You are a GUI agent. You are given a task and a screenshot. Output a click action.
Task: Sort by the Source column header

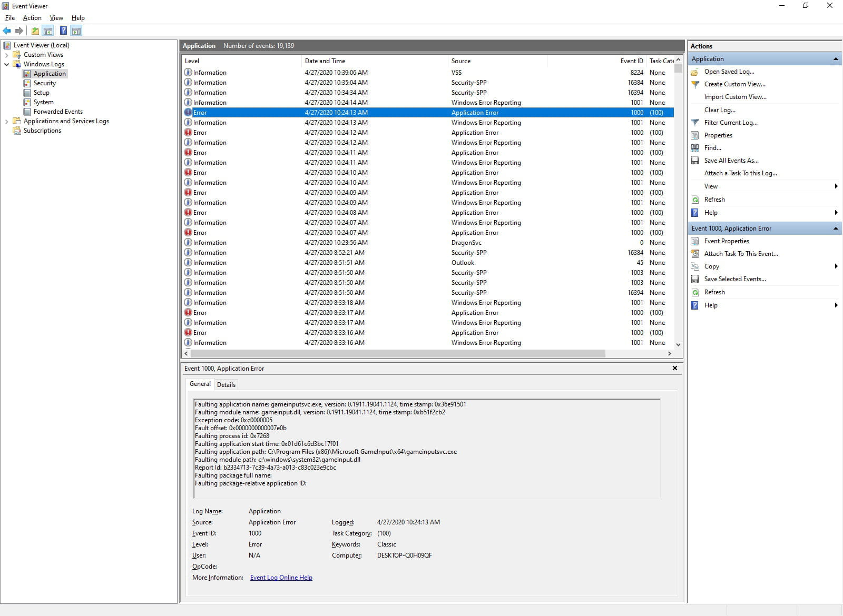coord(497,61)
